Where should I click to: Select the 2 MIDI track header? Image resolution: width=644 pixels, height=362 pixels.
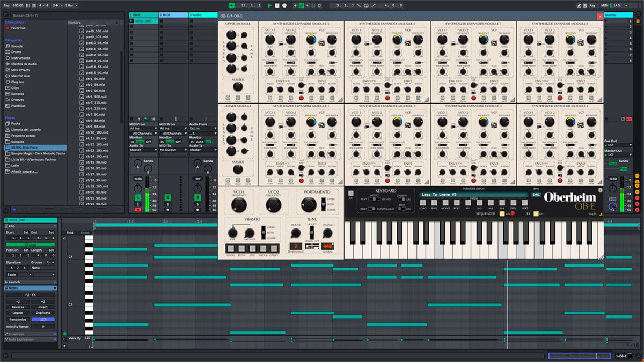click(x=173, y=15)
